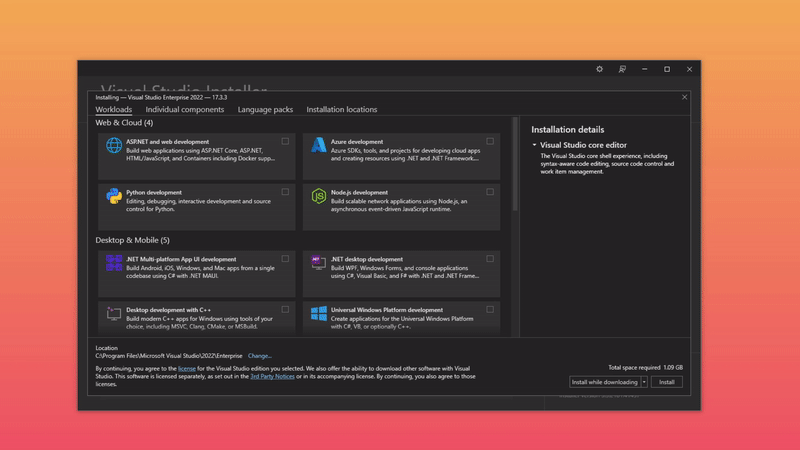Click the Azure development logo icon
This screenshot has width=800, height=450.
[x=318, y=145]
